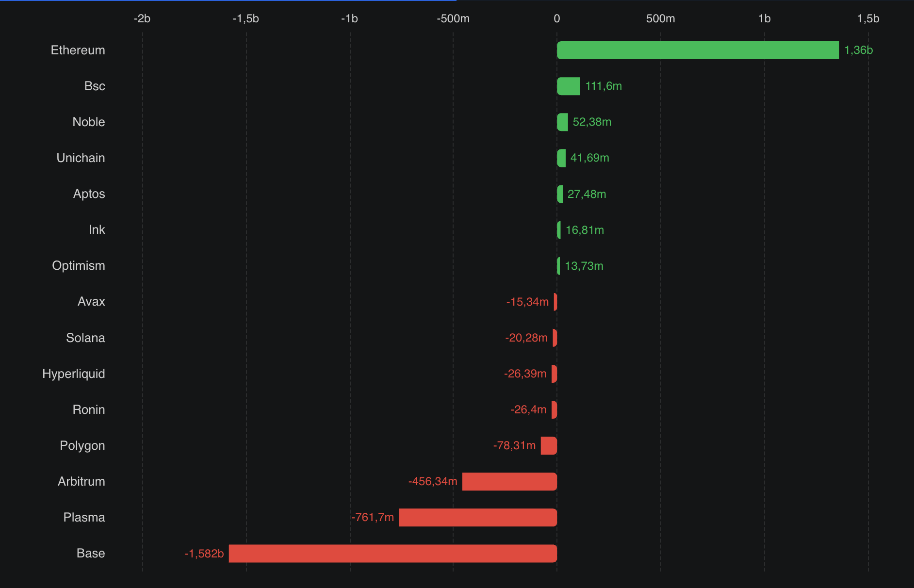Click the Solana value label -20,28m
This screenshot has height=588, width=914.
pos(526,338)
